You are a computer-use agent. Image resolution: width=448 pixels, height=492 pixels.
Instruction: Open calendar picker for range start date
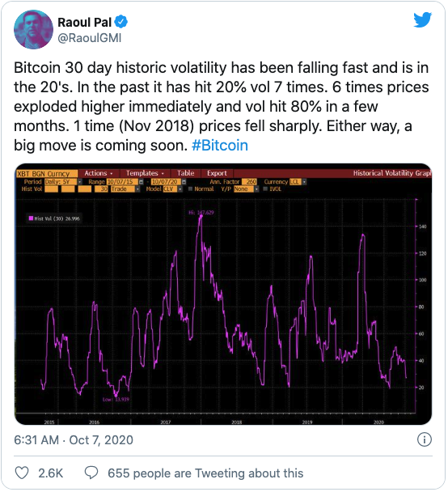click(141, 182)
